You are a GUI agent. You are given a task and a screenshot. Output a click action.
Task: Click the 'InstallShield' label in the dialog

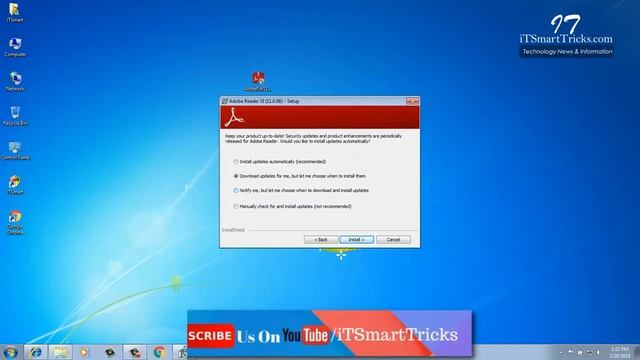(x=233, y=230)
